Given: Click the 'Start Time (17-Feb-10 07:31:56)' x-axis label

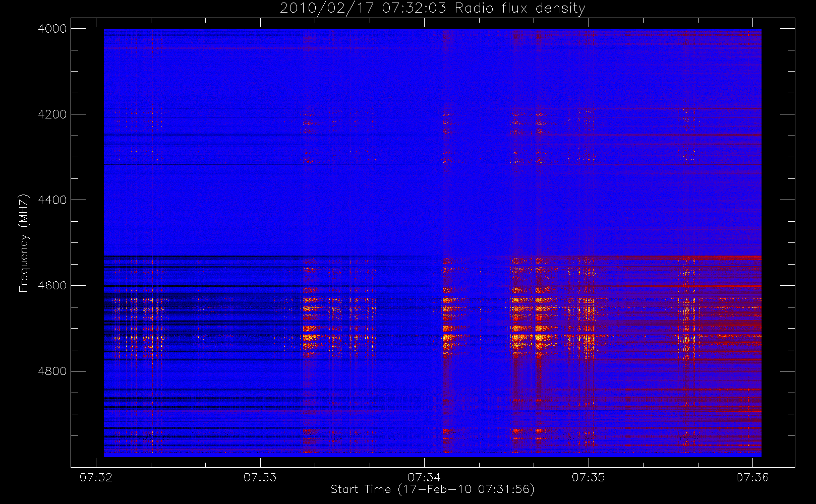Looking at the screenshot, I should pyautogui.click(x=432, y=489).
